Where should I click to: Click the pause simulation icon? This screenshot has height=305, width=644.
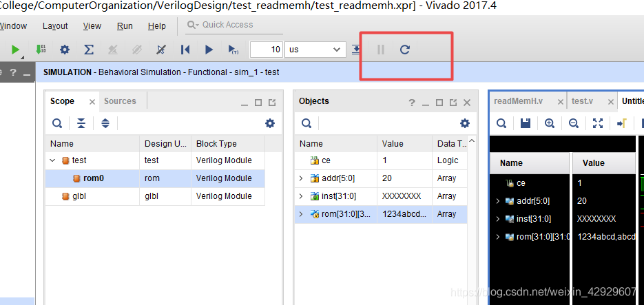(x=381, y=50)
